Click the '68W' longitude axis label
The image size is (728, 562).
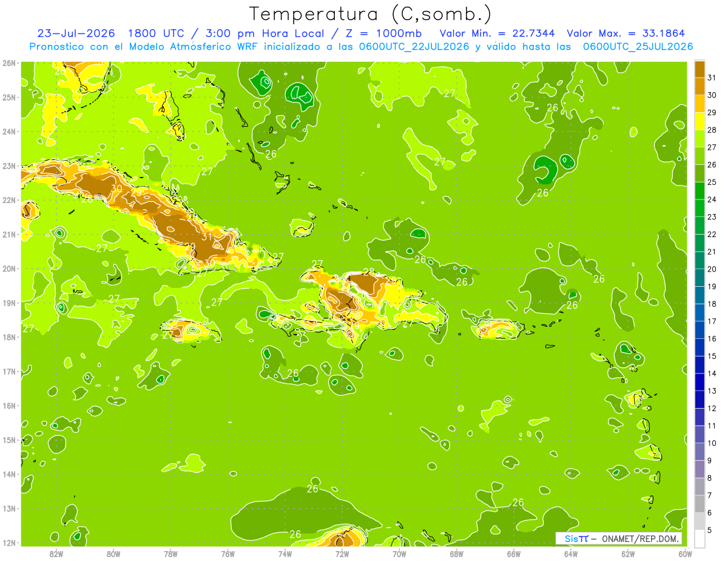pyautogui.click(x=456, y=554)
